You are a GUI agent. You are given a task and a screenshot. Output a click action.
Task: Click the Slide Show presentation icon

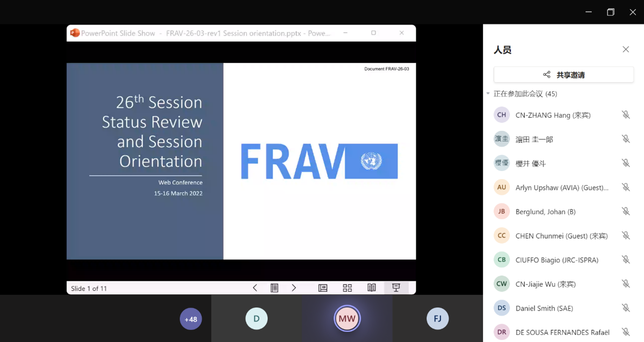(396, 288)
